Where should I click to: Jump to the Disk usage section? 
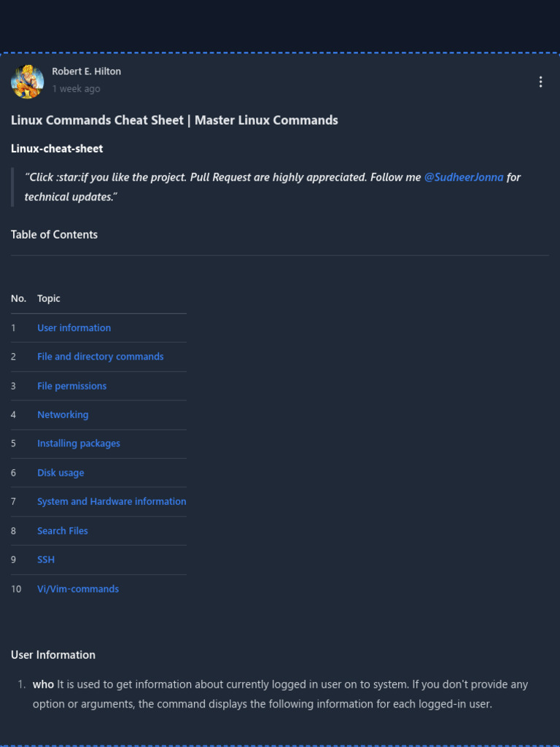point(61,473)
